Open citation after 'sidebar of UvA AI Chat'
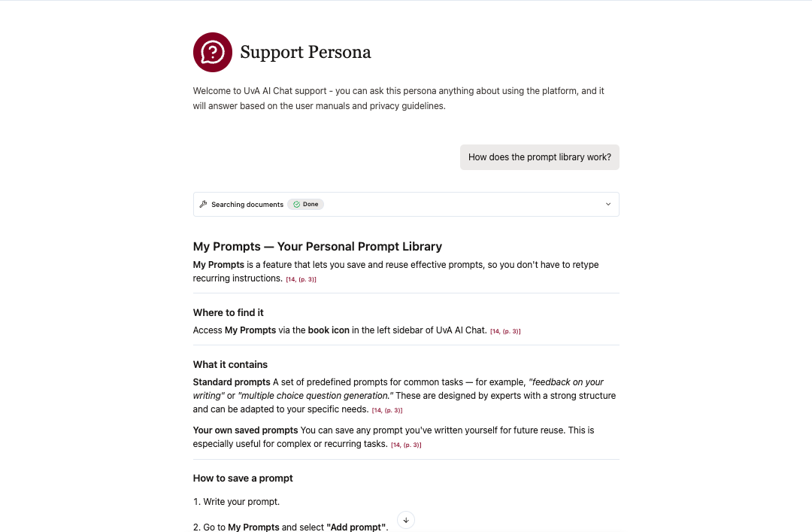This screenshot has width=812, height=532. coord(505,331)
